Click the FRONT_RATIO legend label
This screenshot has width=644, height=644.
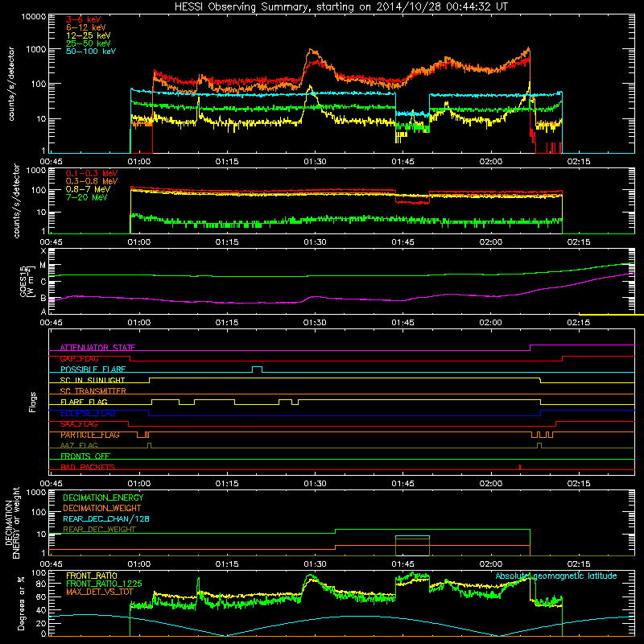pyautogui.click(x=92, y=576)
